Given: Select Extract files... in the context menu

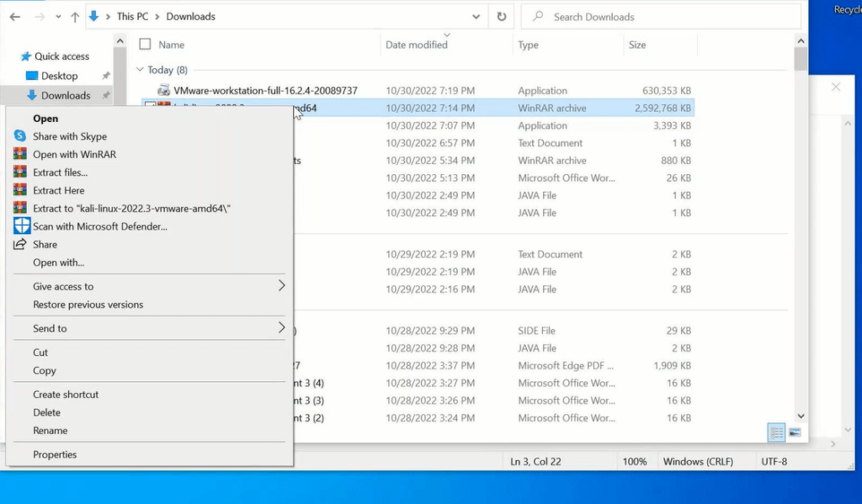Looking at the screenshot, I should [60, 172].
